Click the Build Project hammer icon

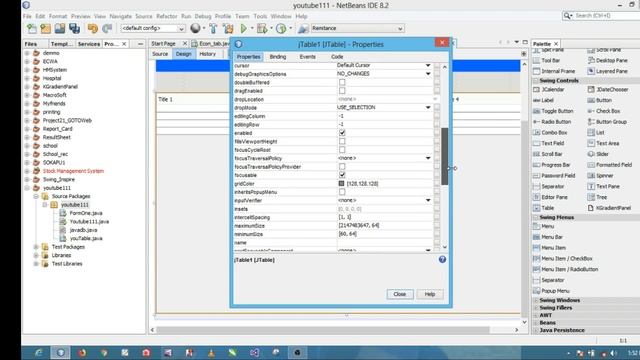coord(213,28)
